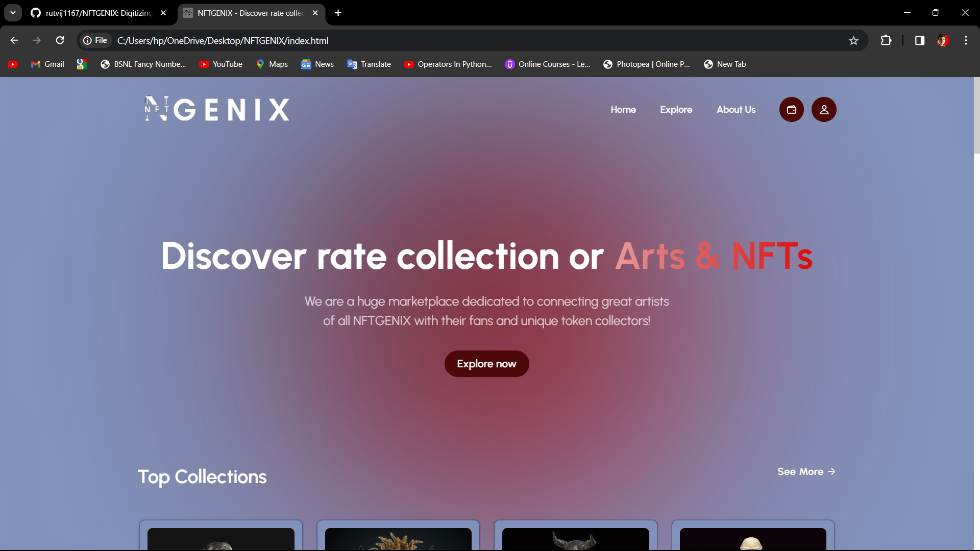Open Chrome three-dot menu
This screenshot has width=980, height=551.
coord(966,40)
